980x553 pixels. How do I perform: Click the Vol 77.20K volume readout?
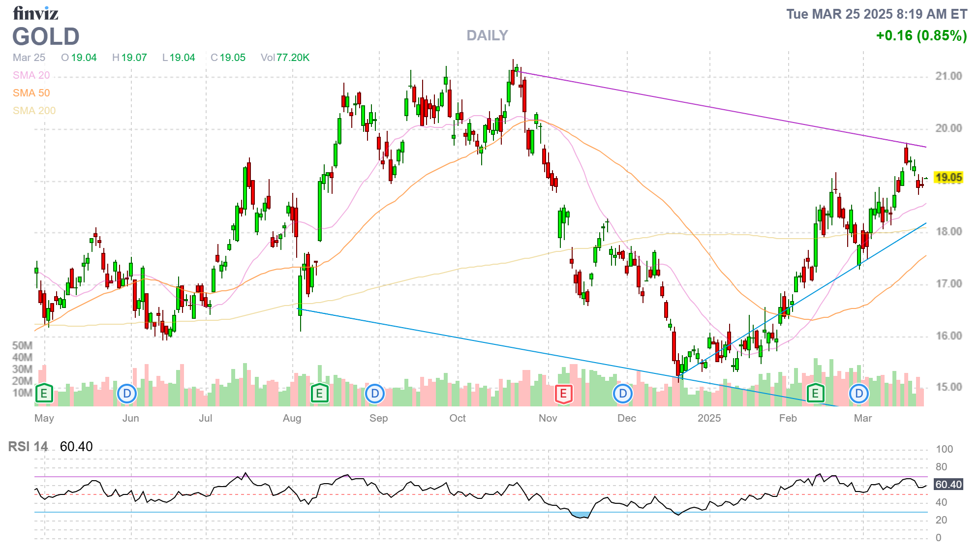point(285,58)
